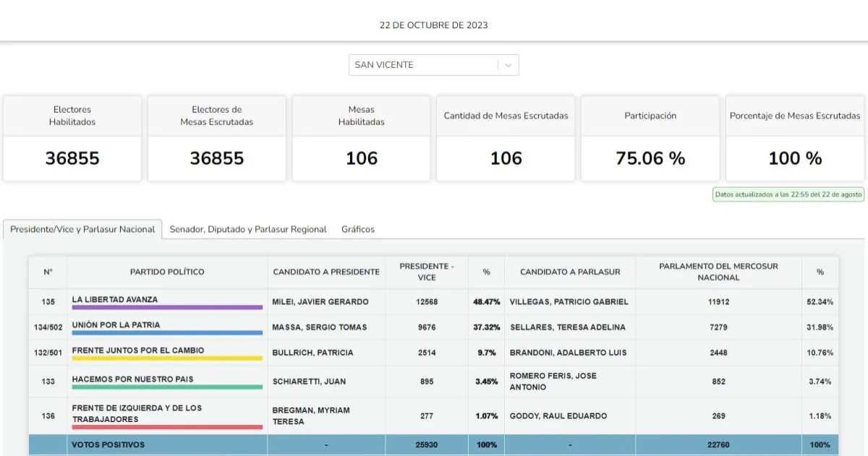Viewport: 868px width, 456px height.
Task: Switch to Senador, Diputado y Parlasur Regional tab
Action: tap(248, 229)
